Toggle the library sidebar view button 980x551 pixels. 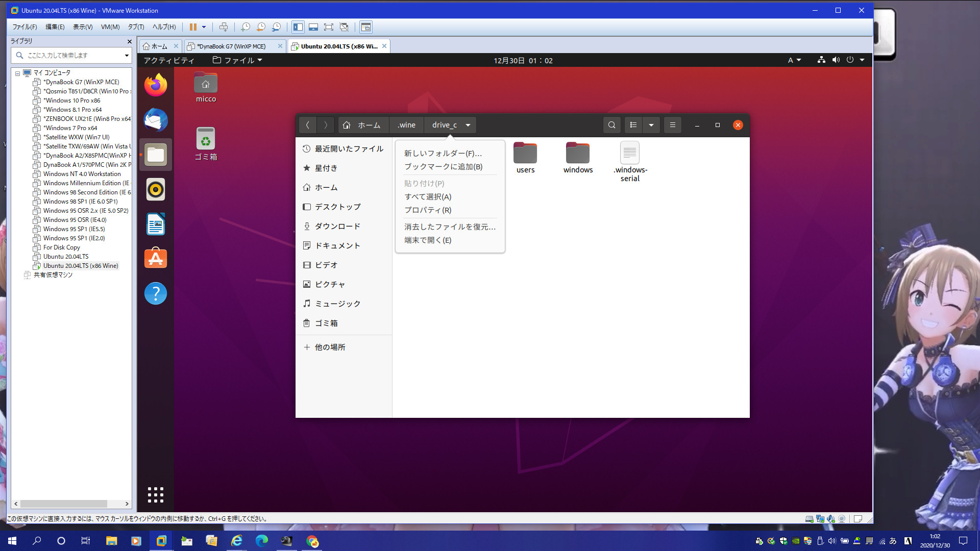298,27
